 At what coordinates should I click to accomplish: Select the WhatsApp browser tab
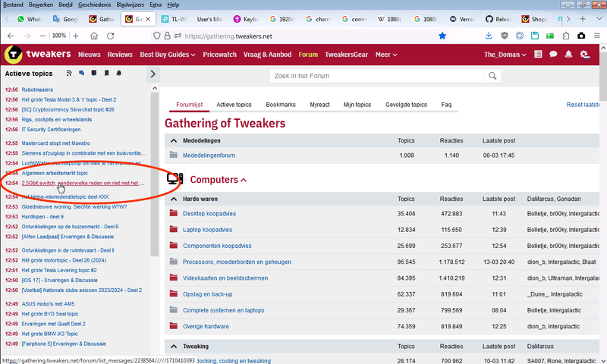(x=30, y=19)
